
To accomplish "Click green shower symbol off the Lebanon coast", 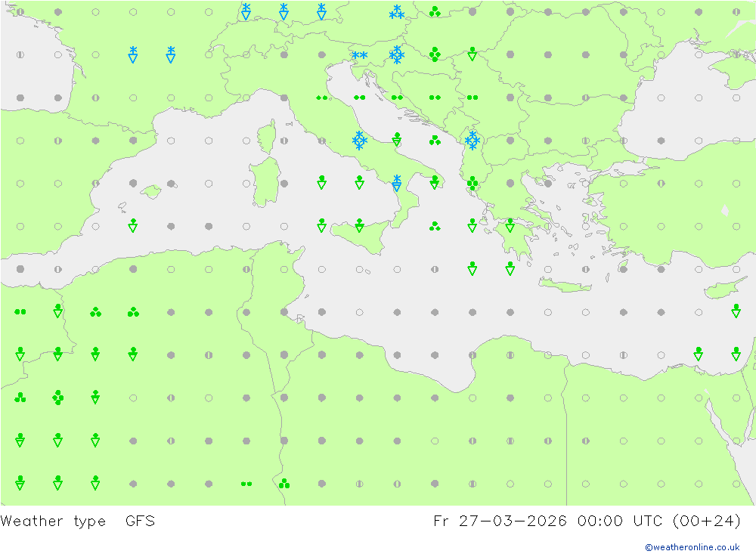I will point(736,311).
